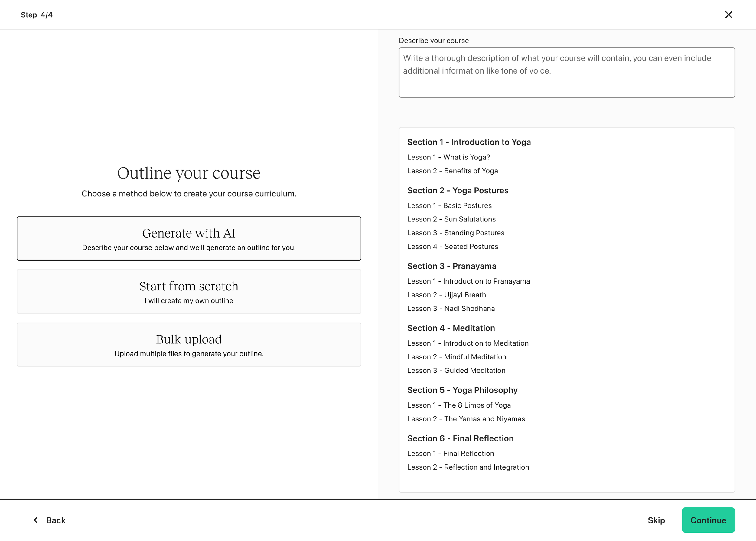Screen dimensions: 756x541
Task: Click Section 5 Yoga Philosophy heading
Action: [462, 390]
